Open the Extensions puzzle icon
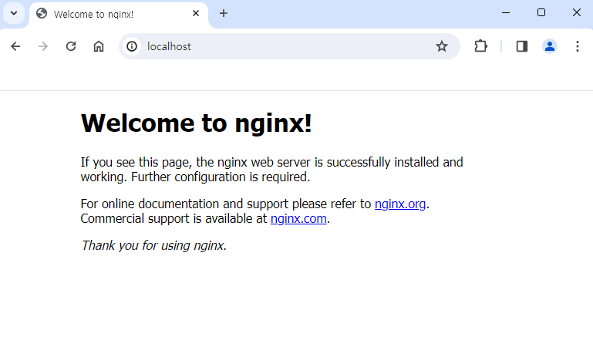This screenshot has height=364, width=593. tap(480, 46)
